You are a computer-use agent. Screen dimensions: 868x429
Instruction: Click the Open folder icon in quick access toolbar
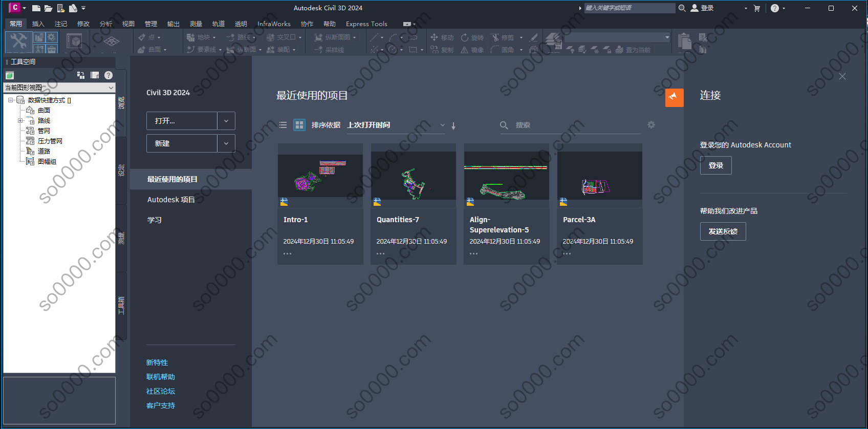click(x=48, y=8)
